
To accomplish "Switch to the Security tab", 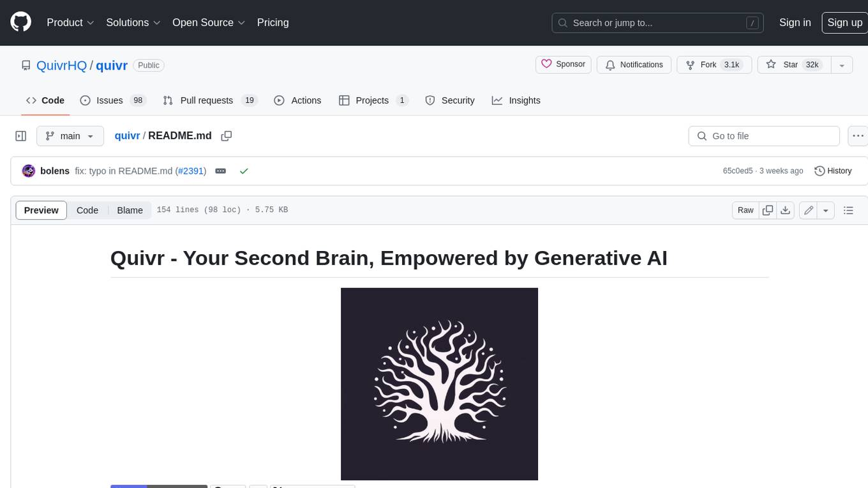I will [x=450, y=100].
